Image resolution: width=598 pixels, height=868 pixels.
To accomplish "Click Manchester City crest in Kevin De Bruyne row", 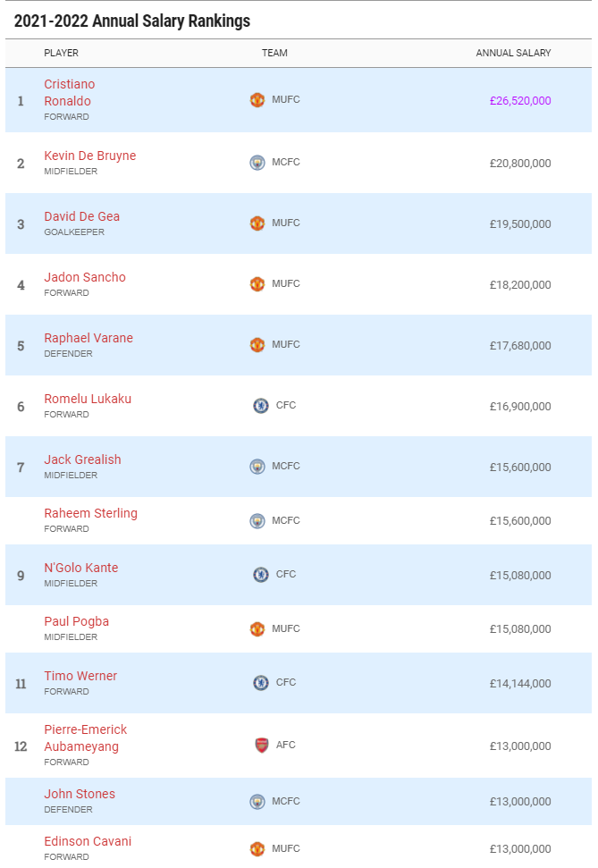I will tap(257, 162).
